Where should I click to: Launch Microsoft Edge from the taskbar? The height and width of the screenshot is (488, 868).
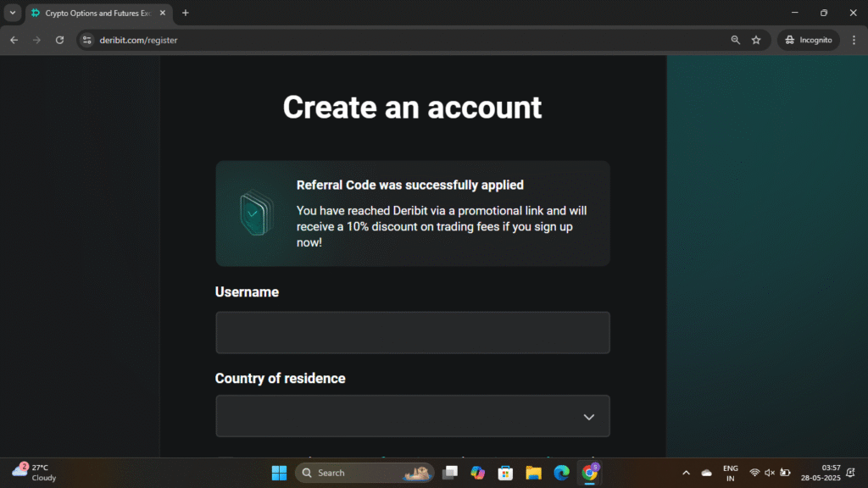tap(561, 473)
